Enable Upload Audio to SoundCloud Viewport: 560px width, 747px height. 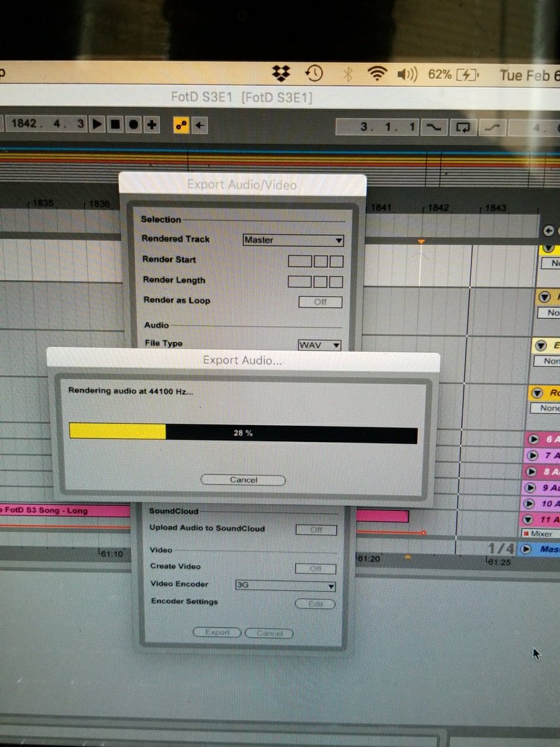[316, 530]
